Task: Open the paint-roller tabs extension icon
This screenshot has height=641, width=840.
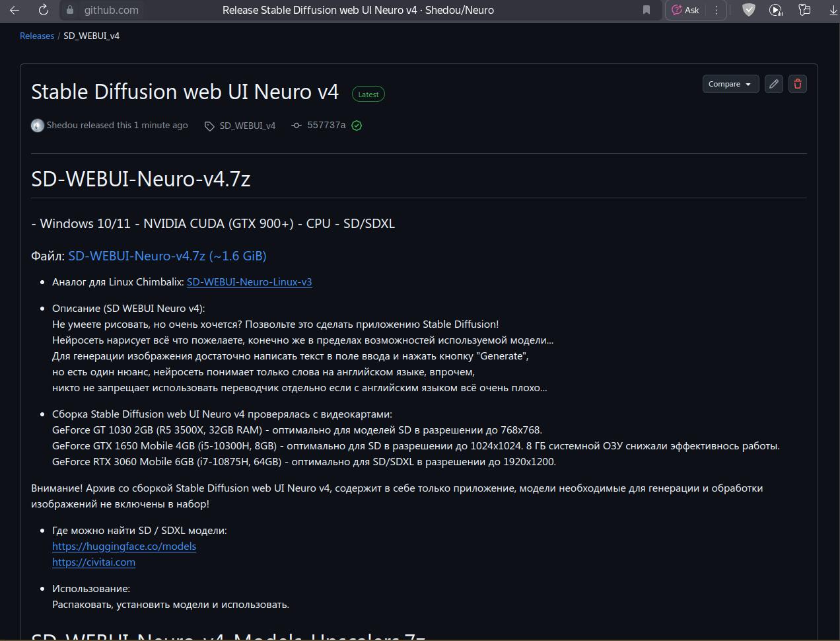Action: point(804,10)
